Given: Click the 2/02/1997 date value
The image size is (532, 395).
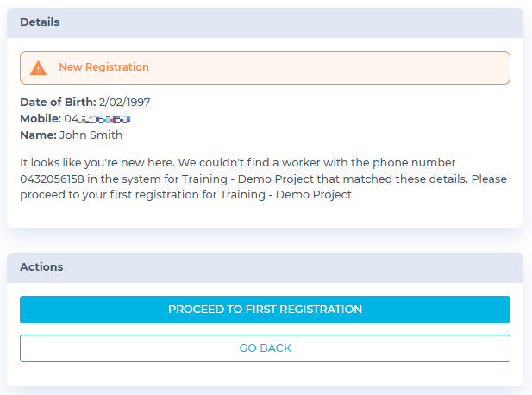Looking at the screenshot, I should pos(124,102).
